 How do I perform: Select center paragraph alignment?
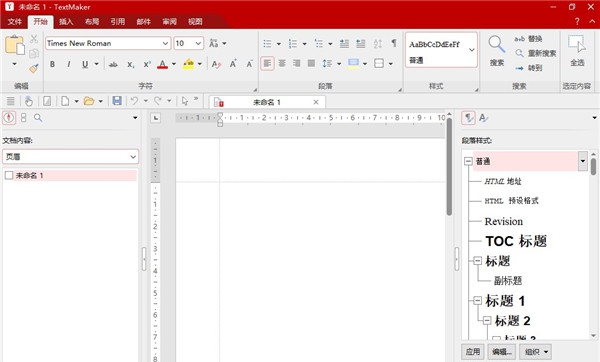(282, 63)
